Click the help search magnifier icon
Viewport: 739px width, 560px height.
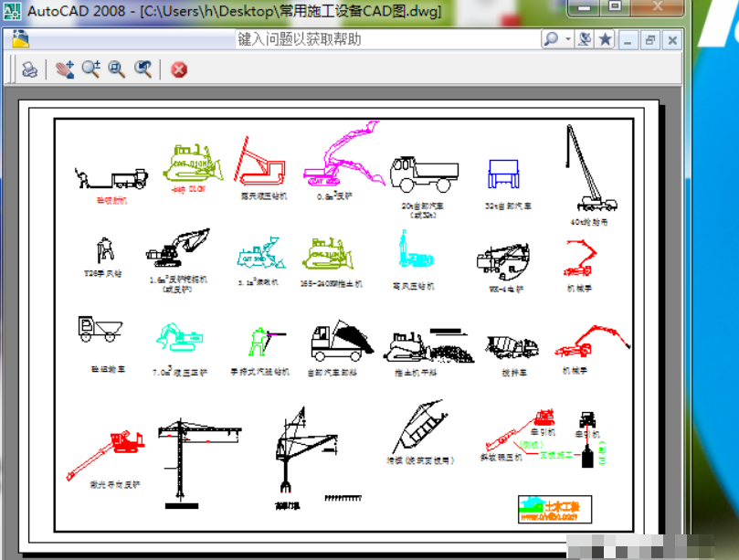(x=551, y=39)
